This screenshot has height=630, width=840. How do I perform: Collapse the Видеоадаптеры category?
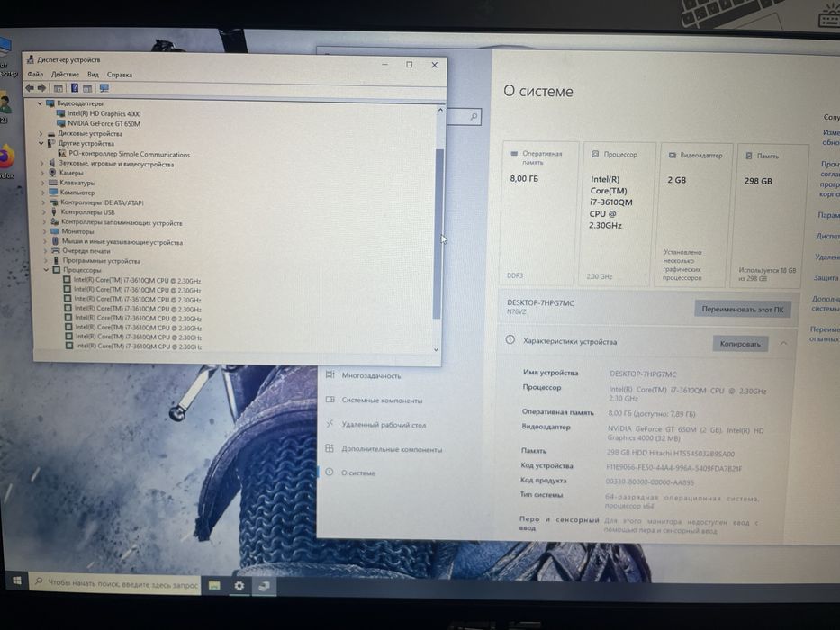point(40,103)
